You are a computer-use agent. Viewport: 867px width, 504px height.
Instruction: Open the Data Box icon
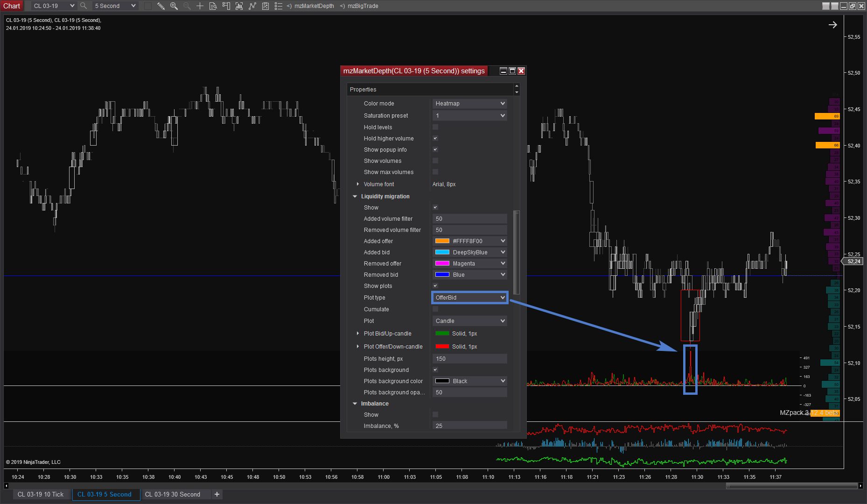[213, 6]
